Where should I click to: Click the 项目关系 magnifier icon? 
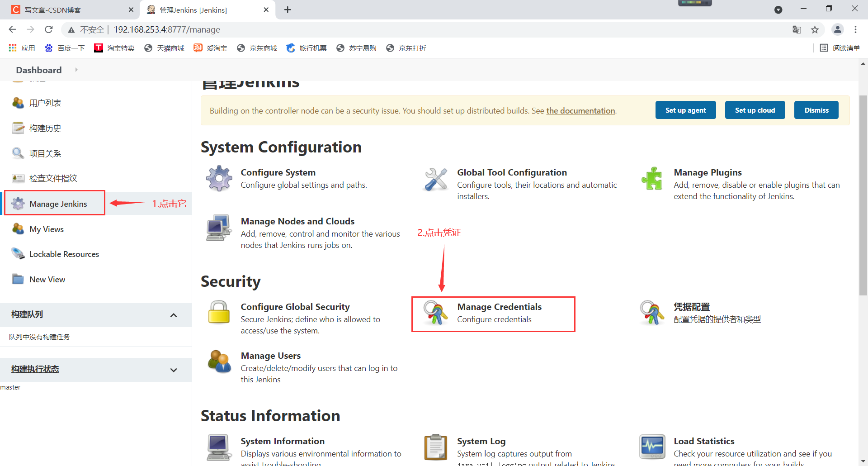(18, 153)
